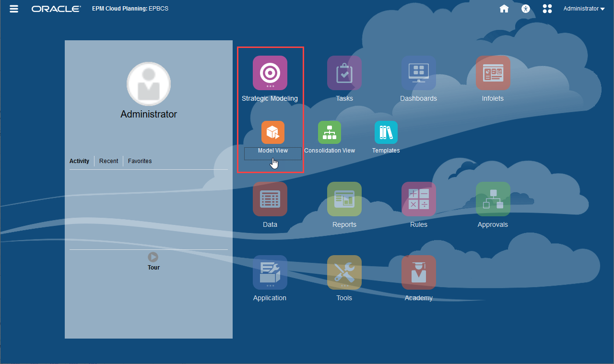Open the Tasks card
Screen dimensions: 614x364
point(344,73)
